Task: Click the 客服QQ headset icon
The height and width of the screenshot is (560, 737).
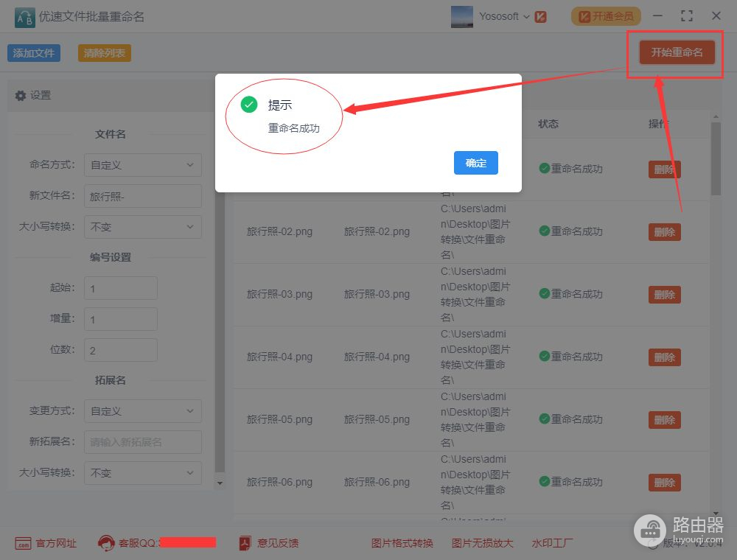Action: (x=105, y=543)
